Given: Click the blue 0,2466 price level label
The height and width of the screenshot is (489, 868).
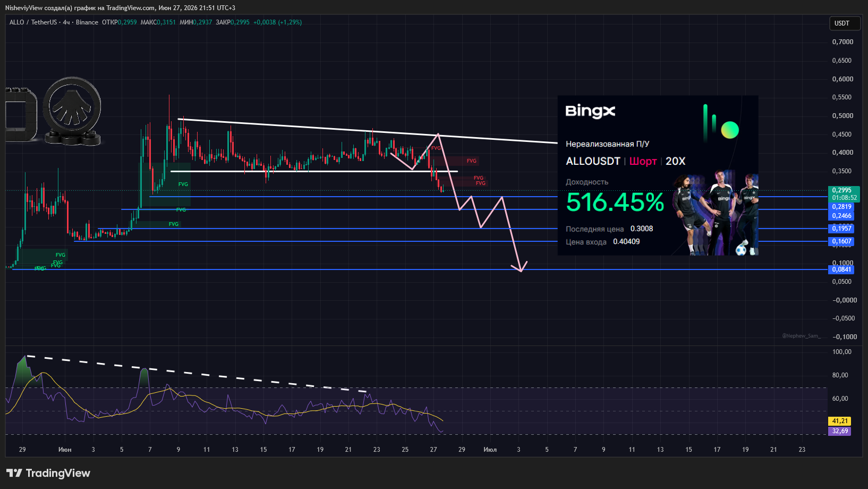Looking at the screenshot, I should click(x=841, y=216).
